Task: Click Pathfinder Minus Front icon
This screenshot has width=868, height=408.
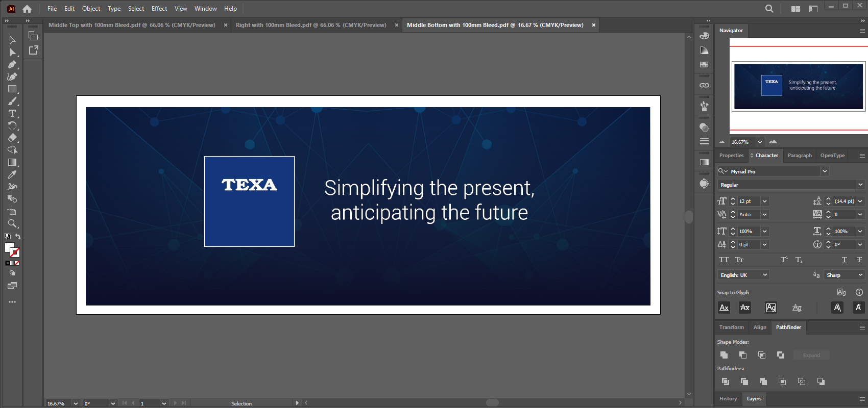Action: pos(743,355)
